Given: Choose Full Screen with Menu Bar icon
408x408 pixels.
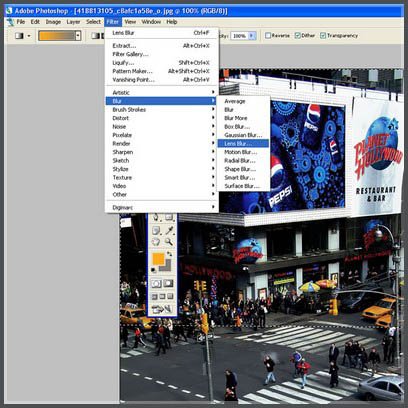Looking at the screenshot, I should point(162,296).
